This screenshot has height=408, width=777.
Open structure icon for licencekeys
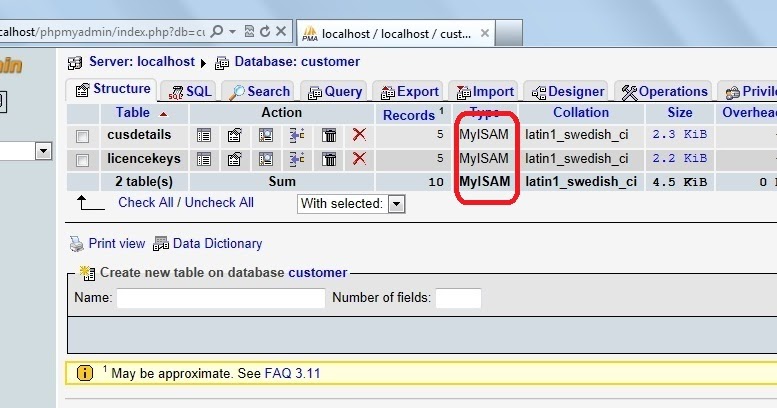[234, 159]
